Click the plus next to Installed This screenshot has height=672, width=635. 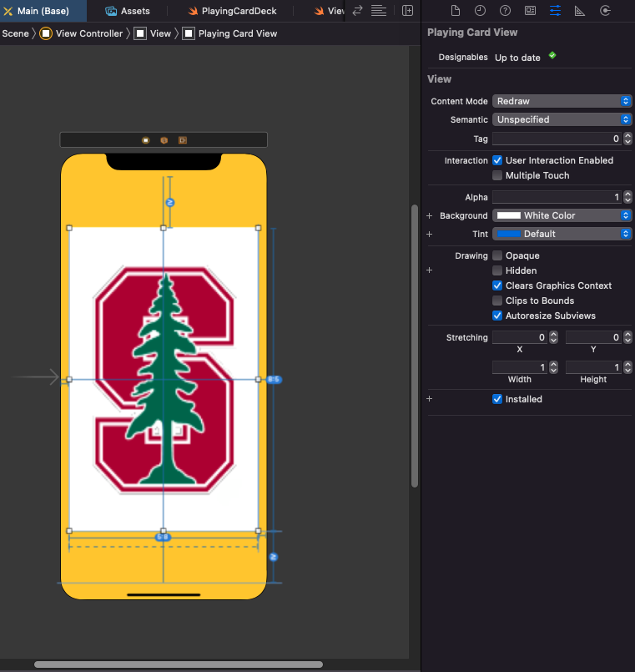(x=430, y=398)
